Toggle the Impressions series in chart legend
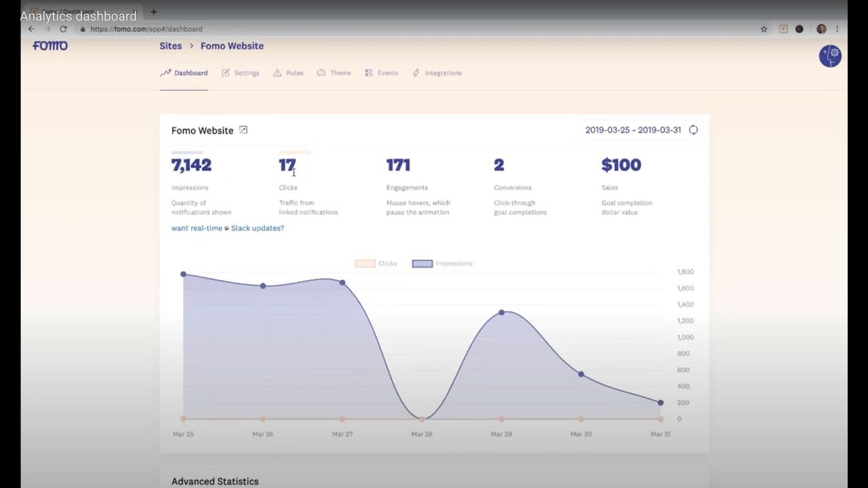This screenshot has height=488, width=868. (442, 264)
